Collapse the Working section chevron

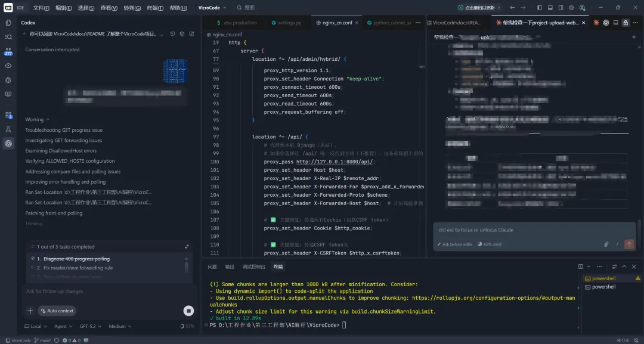[48, 119]
